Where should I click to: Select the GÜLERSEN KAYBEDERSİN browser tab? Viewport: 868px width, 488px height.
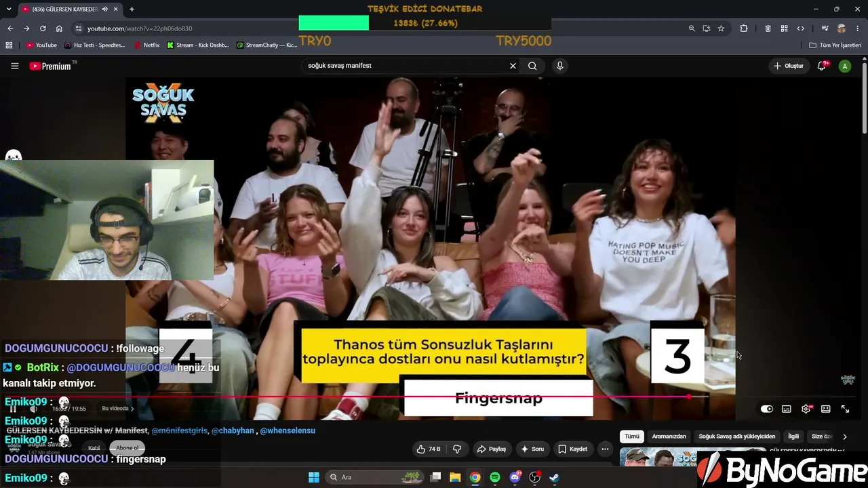[x=69, y=9]
